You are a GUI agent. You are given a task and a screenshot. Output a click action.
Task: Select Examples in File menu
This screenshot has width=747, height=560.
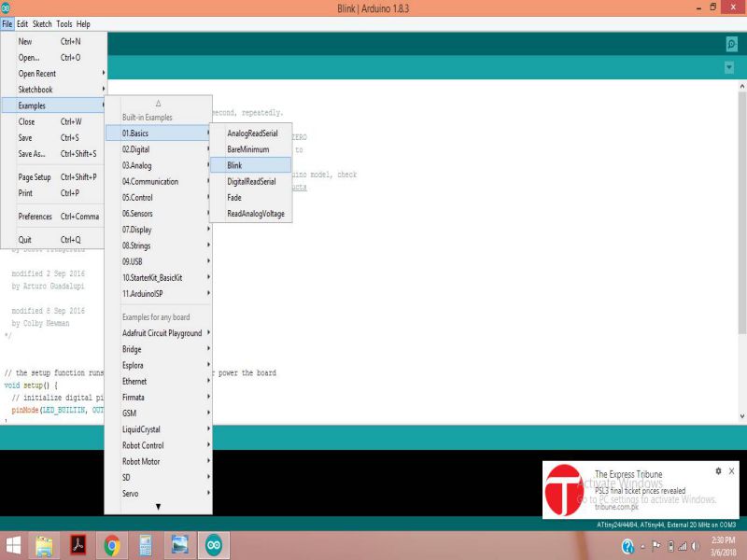point(54,105)
